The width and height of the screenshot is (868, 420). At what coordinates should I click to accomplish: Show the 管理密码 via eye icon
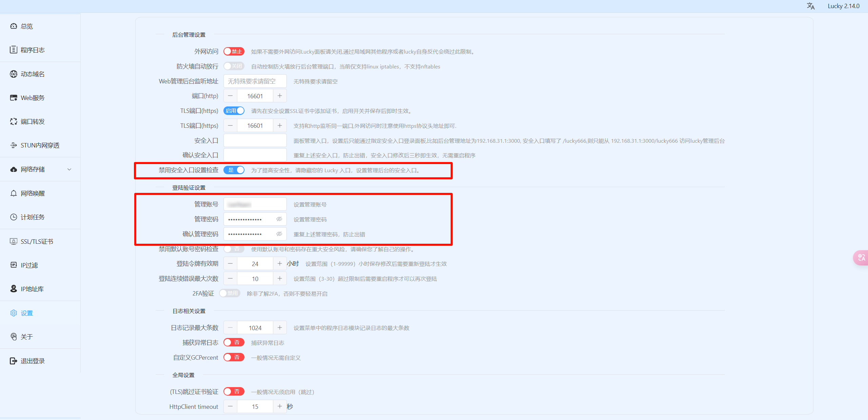(279, 219)
